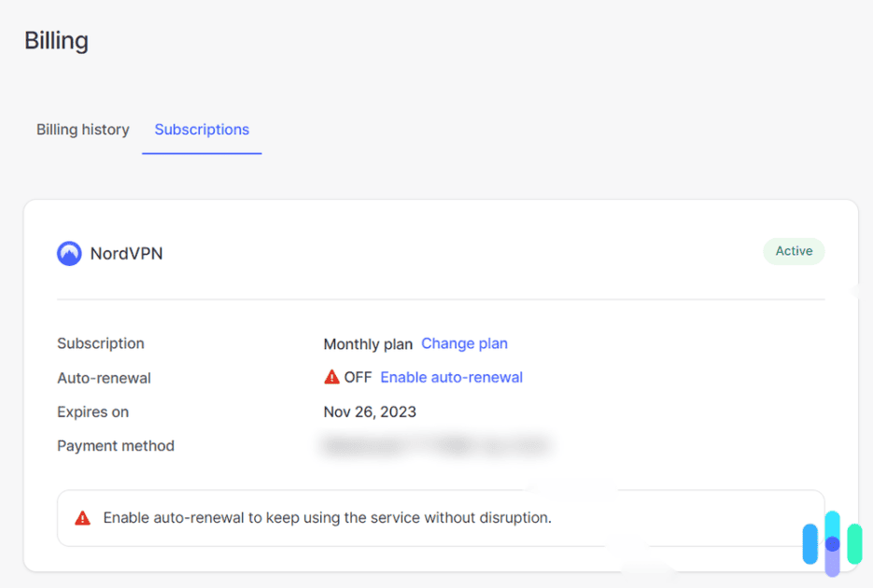Open the Change plan link

point(464,343)
